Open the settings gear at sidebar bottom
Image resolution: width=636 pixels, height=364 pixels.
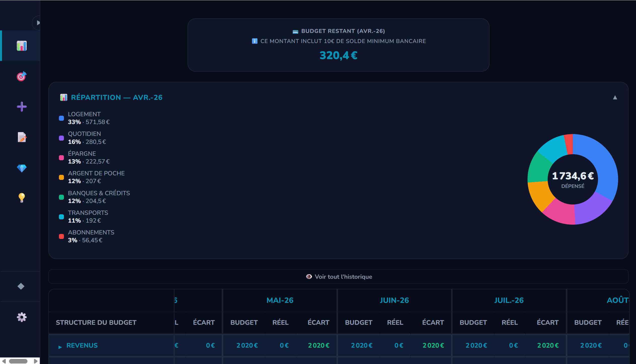pyautogui.click(x=22, y=317)
